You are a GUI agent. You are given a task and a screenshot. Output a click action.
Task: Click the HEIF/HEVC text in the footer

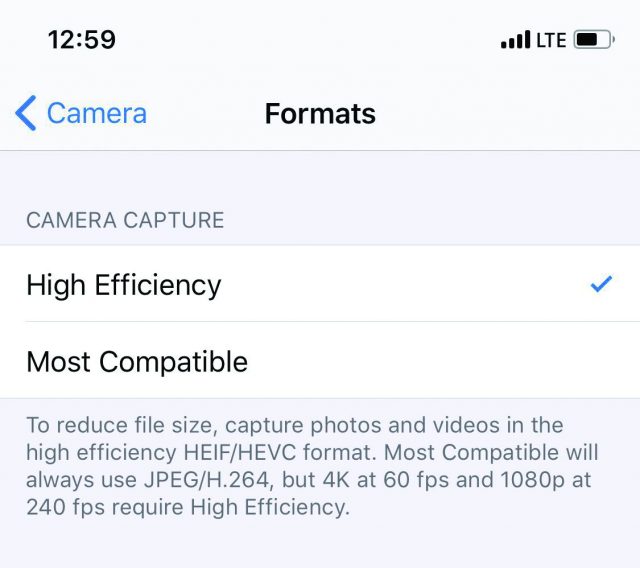240,452
